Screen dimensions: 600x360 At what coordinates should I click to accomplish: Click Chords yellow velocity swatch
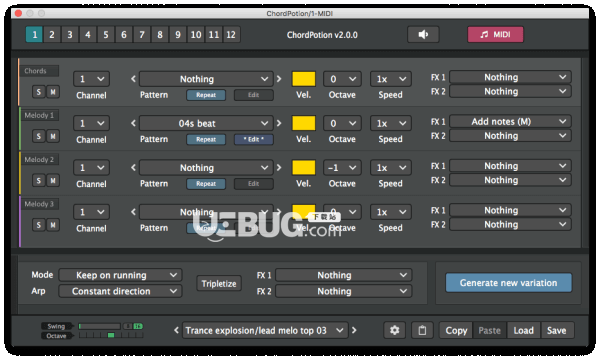304,79
